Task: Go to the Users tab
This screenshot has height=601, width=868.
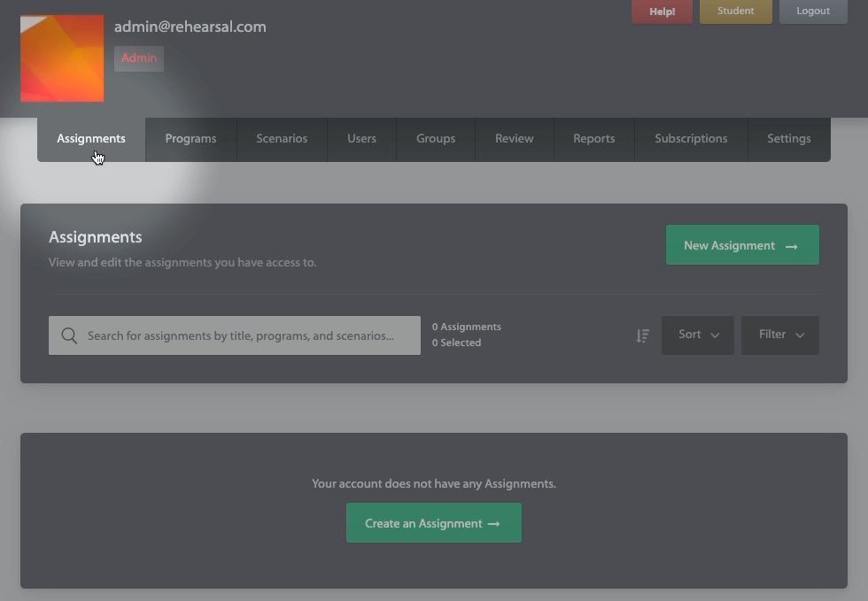Action: (361, 139)
